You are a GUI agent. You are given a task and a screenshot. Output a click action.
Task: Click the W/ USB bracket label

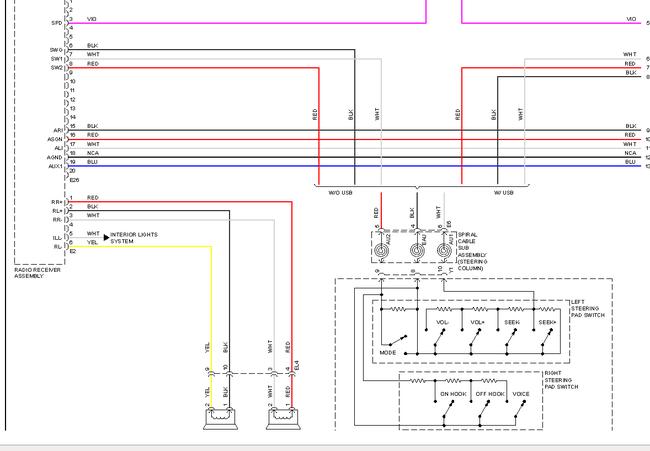click(504, 193)
